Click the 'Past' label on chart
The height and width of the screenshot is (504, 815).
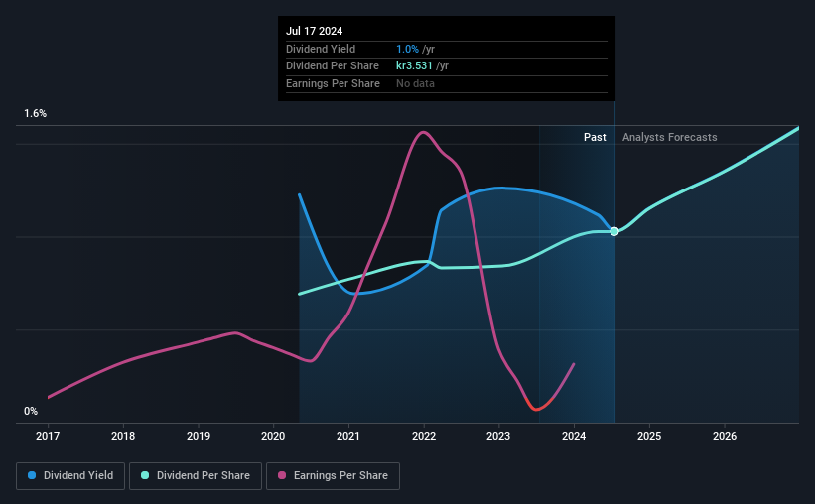pyautogui.click(x=595, y=137)
